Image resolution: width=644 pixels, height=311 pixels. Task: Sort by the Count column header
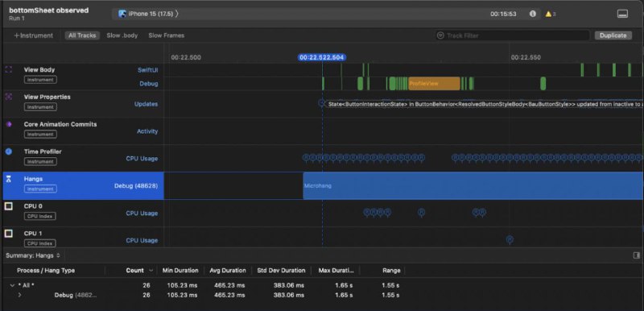pos(134,271)
